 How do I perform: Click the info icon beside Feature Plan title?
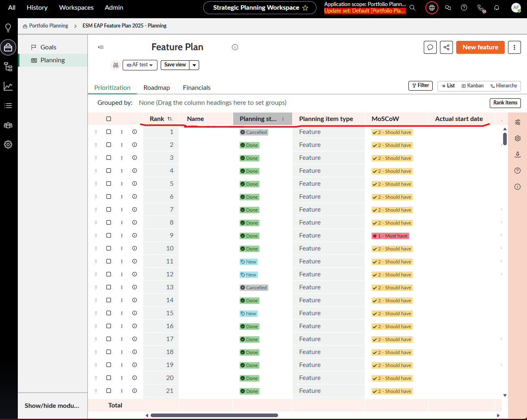(235, 47)
